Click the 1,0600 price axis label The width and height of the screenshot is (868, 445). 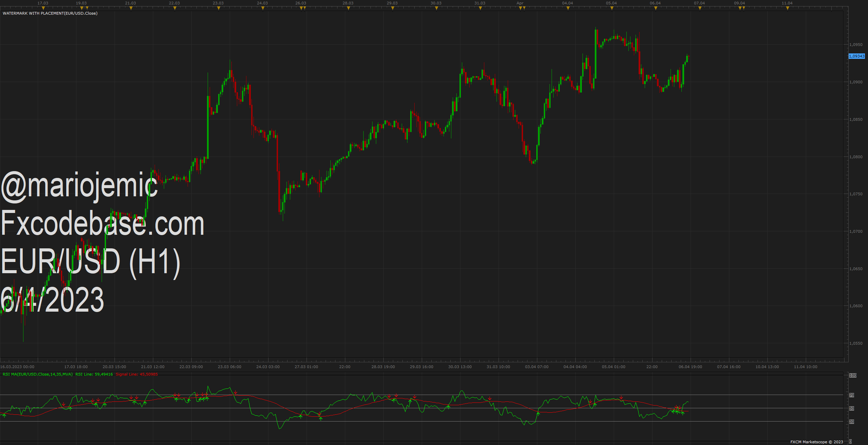[x=856, y=306]
